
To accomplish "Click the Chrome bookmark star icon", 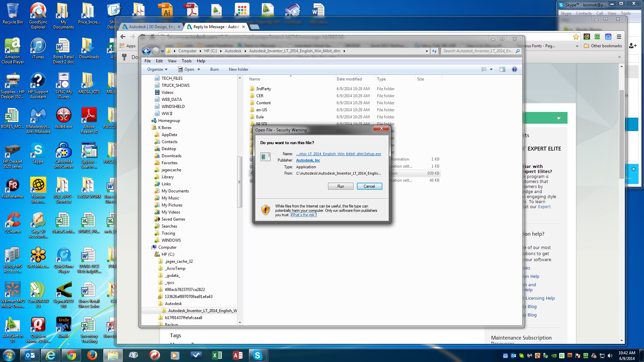I will coord(576,37).
